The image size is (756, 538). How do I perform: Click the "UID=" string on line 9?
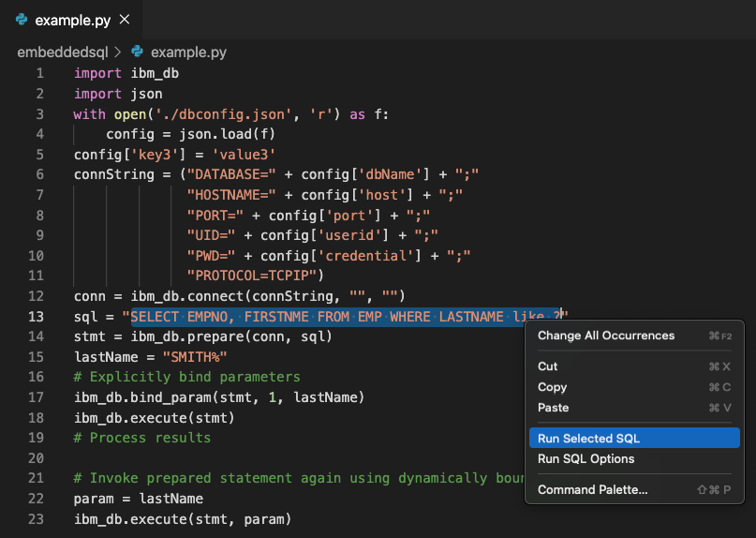point(211,235)
